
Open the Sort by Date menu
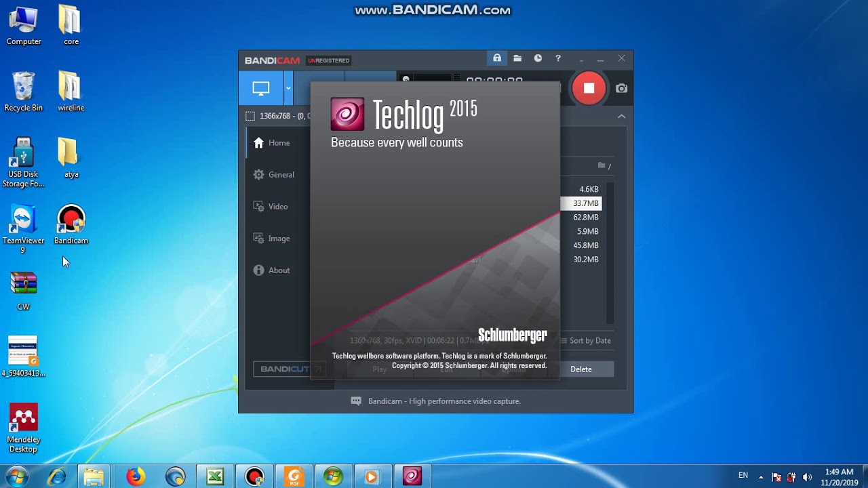tap(585, 341)
